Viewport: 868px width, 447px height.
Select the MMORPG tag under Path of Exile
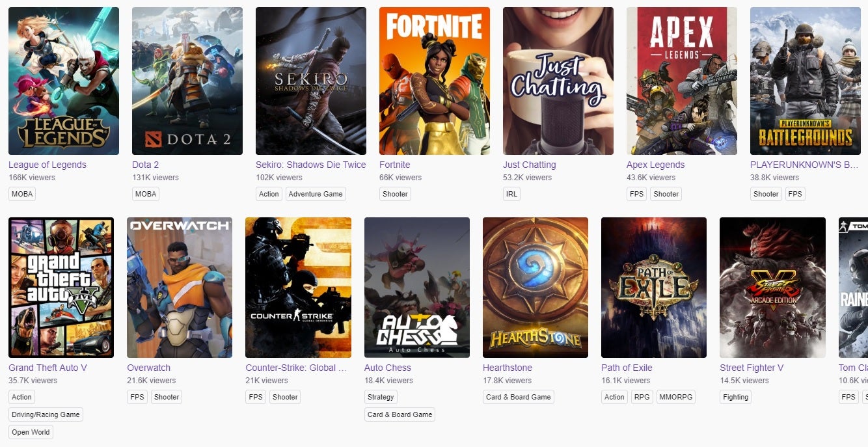[675, 397]
